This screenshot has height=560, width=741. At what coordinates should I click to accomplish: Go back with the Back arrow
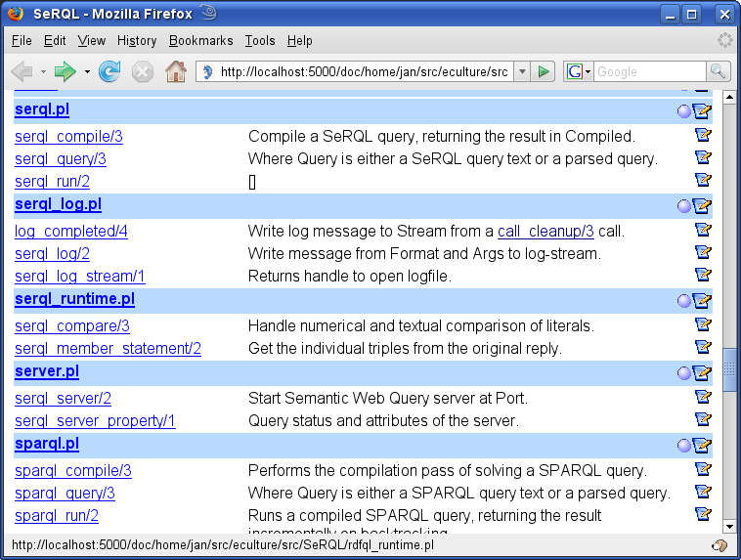pos(22,71)
